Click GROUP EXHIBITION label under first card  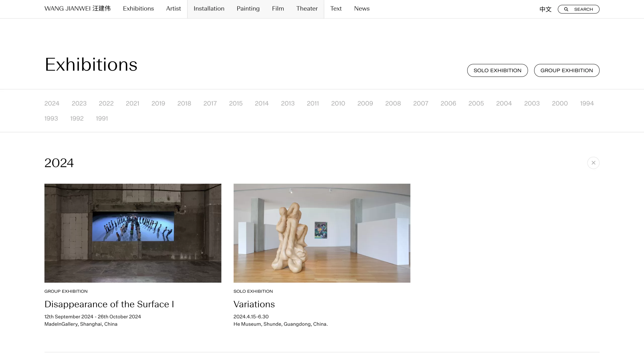tap(66, 291)
